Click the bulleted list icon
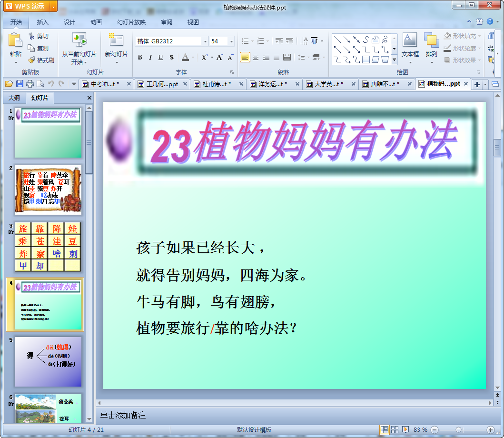This screenshot has height=438, width=504. click(245, 41)
